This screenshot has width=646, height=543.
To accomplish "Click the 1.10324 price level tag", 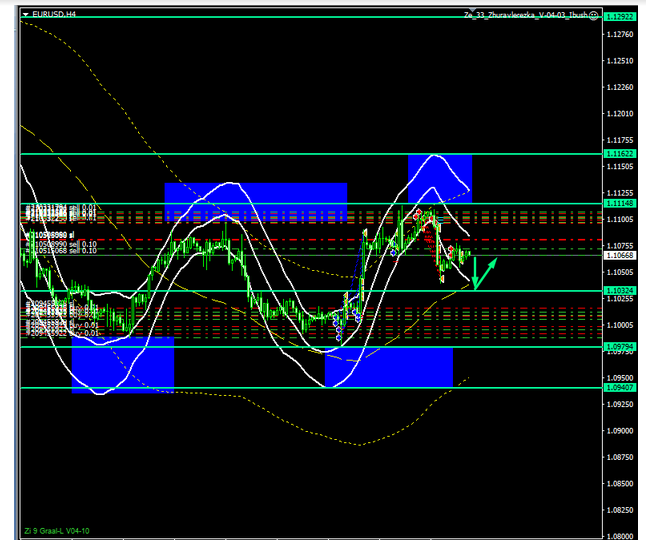I will (x=620, y=290).
